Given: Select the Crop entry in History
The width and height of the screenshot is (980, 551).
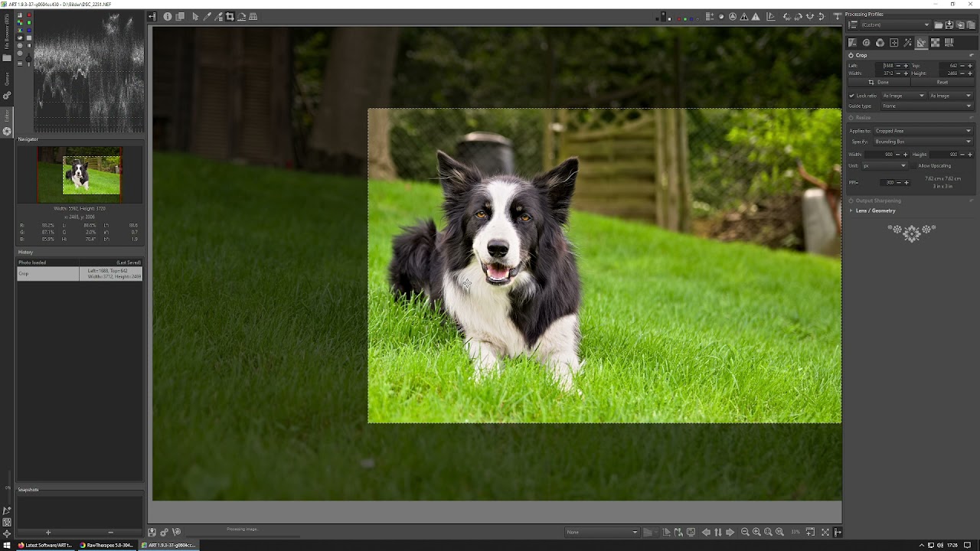Looking at the screenshot, I should (48, 273).
